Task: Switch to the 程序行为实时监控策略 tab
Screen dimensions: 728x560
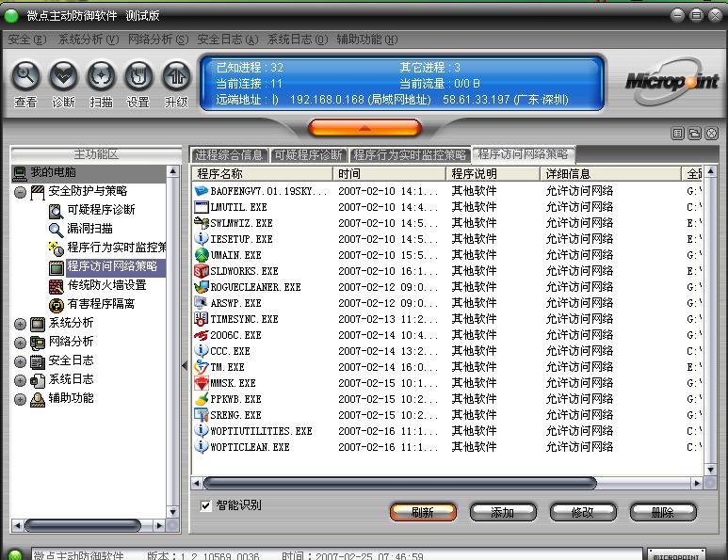Action: pyautogui.click(x=410, y=155)
